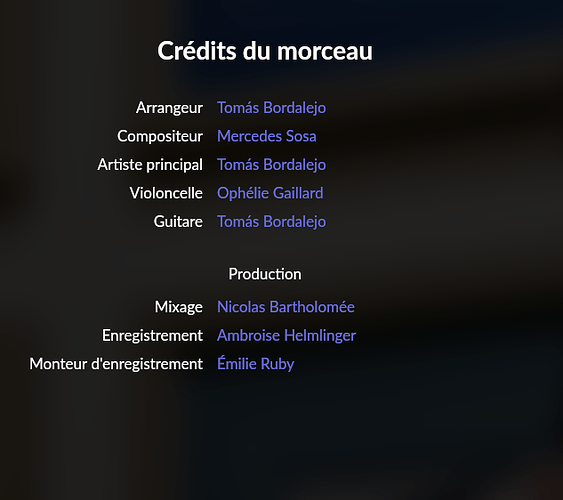Click the Enregistrement role label
The image size is (563, 500).
coord(152,336)
